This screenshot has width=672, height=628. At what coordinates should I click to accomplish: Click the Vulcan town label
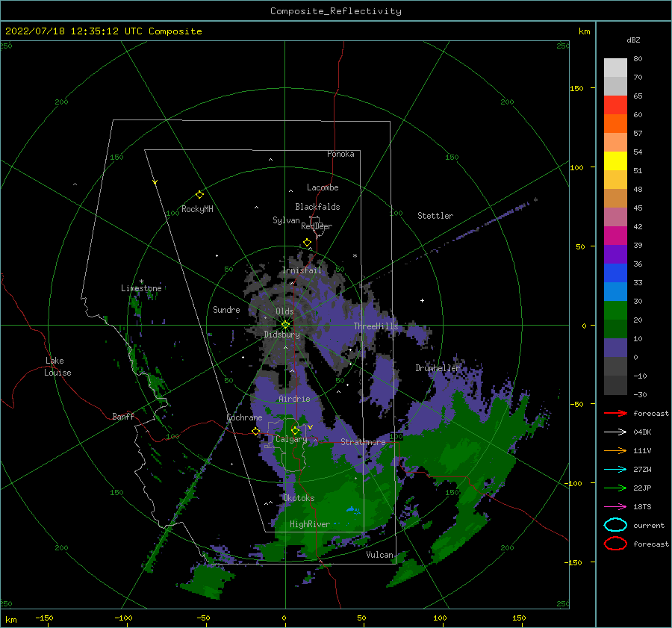tap(380, 555)
